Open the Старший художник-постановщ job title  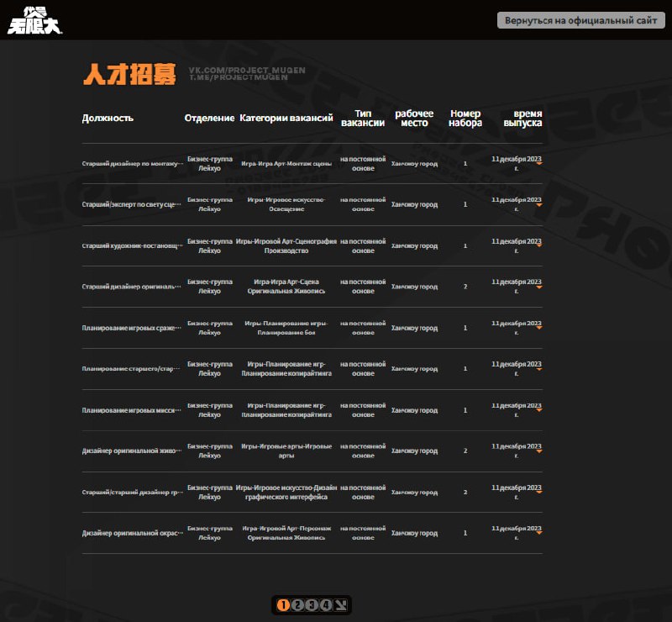133,245
